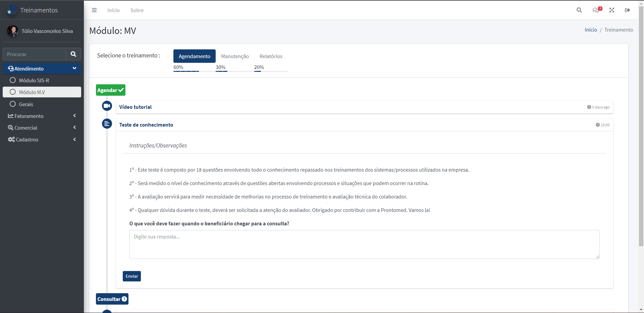Open the Sobre menu item

pyautogui.click(x=137, y=10)
